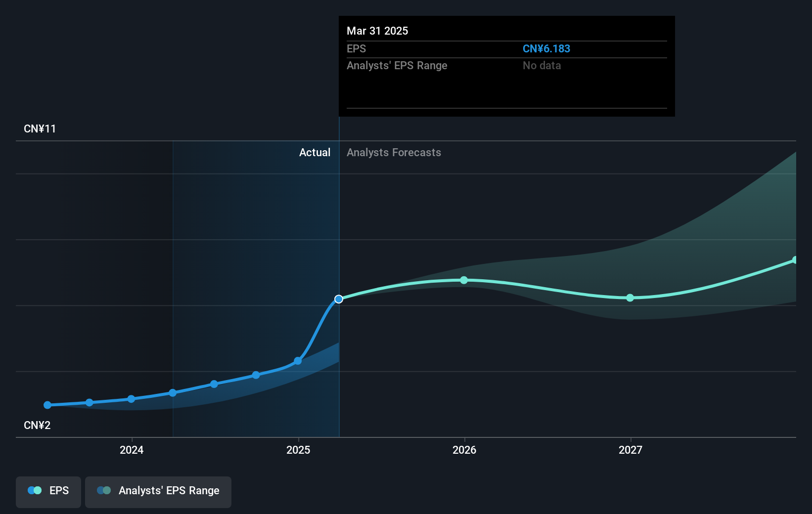Screen dimensions: 812x514
Task: Toggle the EPS legend button
Action: pos(48,492)
